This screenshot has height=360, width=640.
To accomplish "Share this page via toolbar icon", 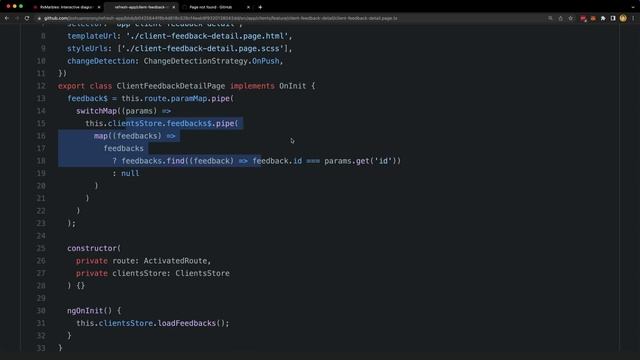I will click(x=560, y=18).
